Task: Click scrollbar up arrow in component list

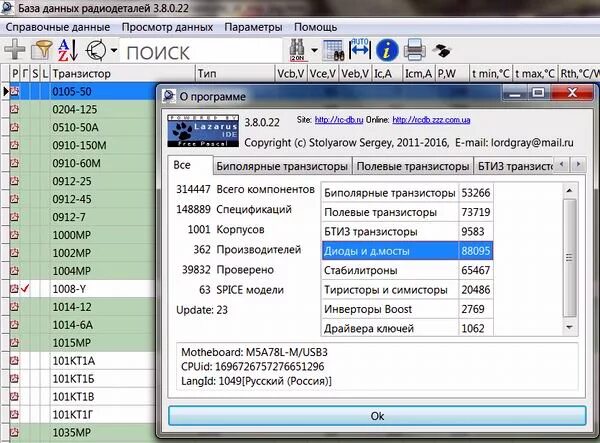Action: [569, 190]
